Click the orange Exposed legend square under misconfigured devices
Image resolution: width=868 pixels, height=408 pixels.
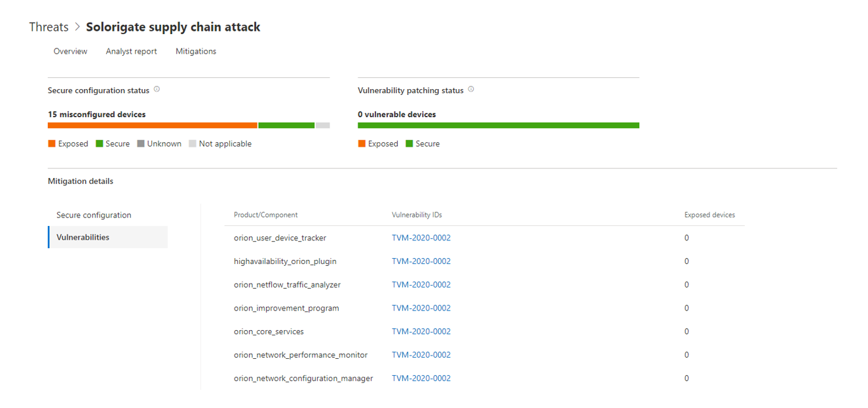pyautogui.click(x=51, y=143)
